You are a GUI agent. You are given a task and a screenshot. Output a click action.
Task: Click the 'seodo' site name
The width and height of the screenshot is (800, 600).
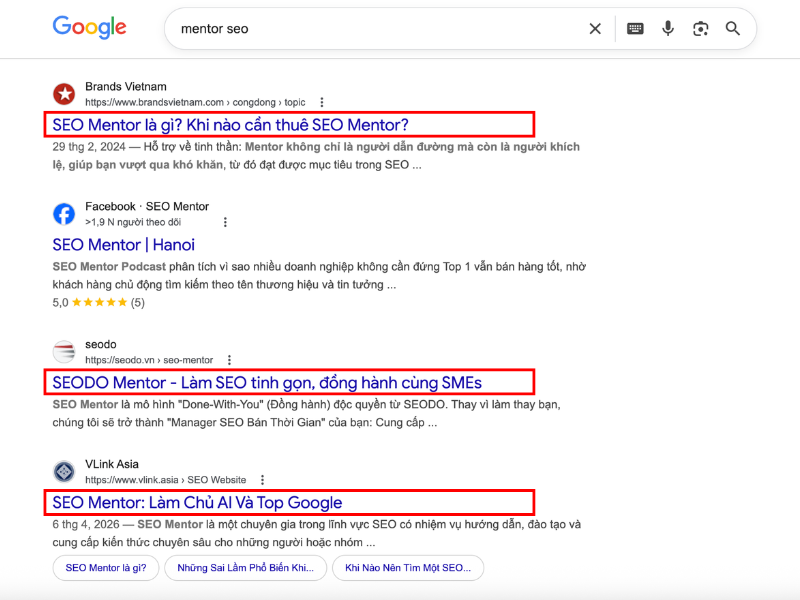[x=101, y=344]
